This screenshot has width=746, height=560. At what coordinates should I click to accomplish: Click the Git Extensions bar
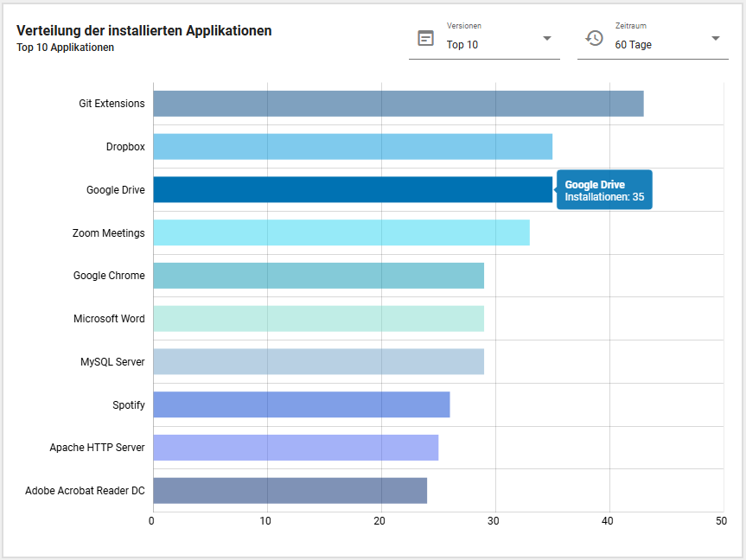pyautogui.click(x=398, y=104)
